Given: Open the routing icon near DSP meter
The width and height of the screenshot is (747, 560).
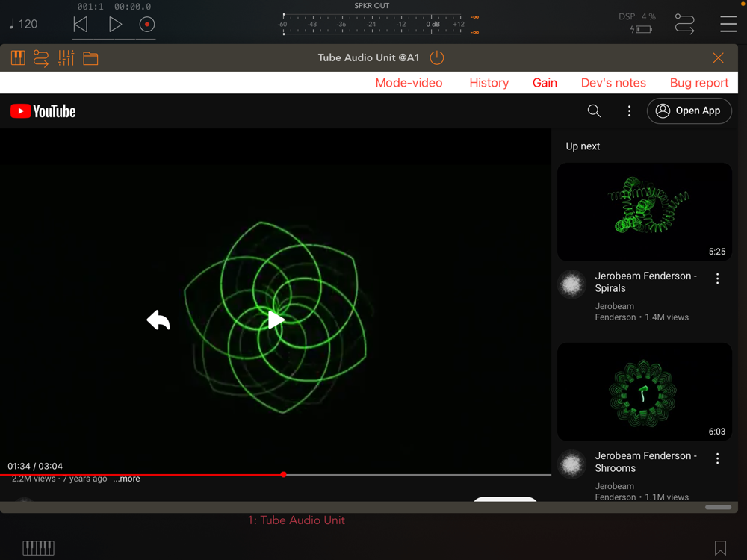Looking at the screenshot, I should click(x=684, y=24).
